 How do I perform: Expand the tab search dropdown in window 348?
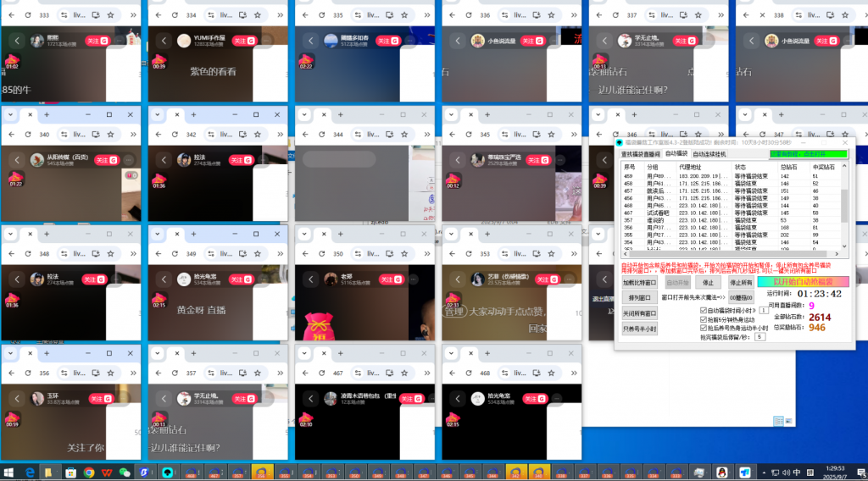(x=10, y=234)
